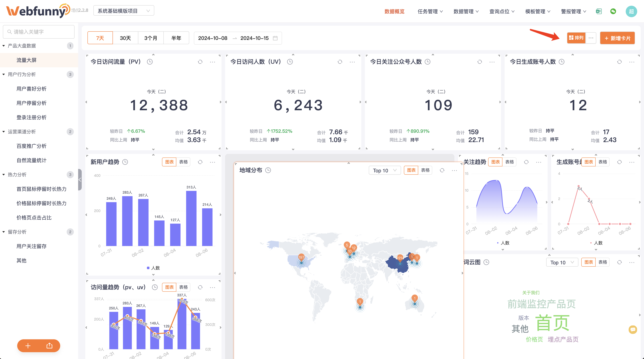Open the 系统基础模版项目 project dropdown
The width and height of the screenshot is (644, 359).
(124, 11)
